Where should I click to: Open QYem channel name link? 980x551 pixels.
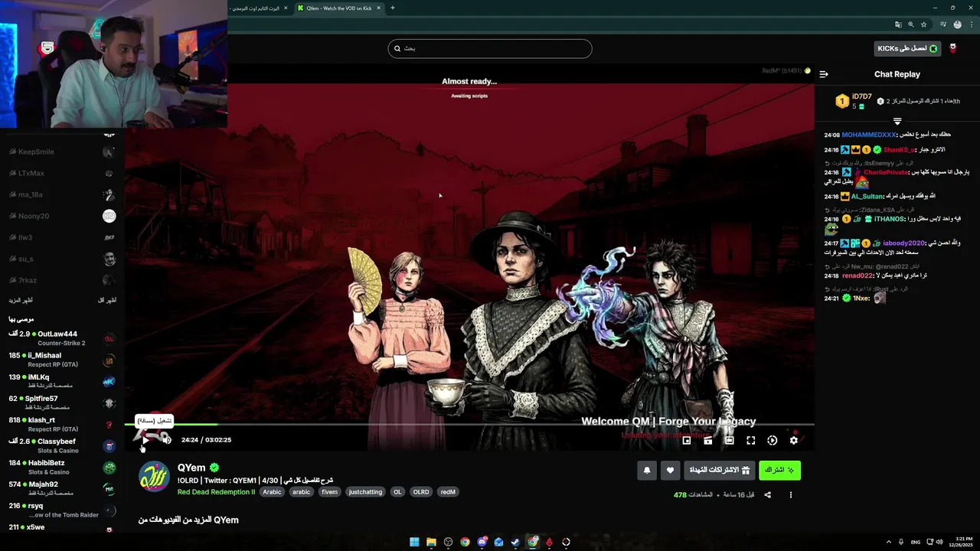(x=191, y=468)
